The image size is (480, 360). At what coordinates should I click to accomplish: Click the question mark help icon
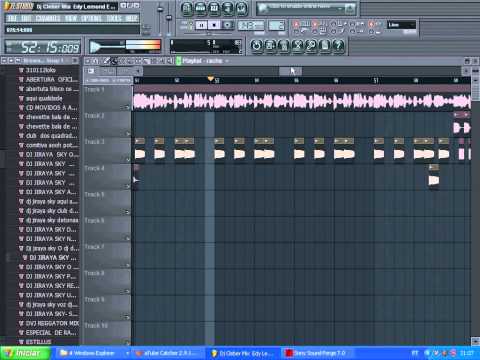338,46
